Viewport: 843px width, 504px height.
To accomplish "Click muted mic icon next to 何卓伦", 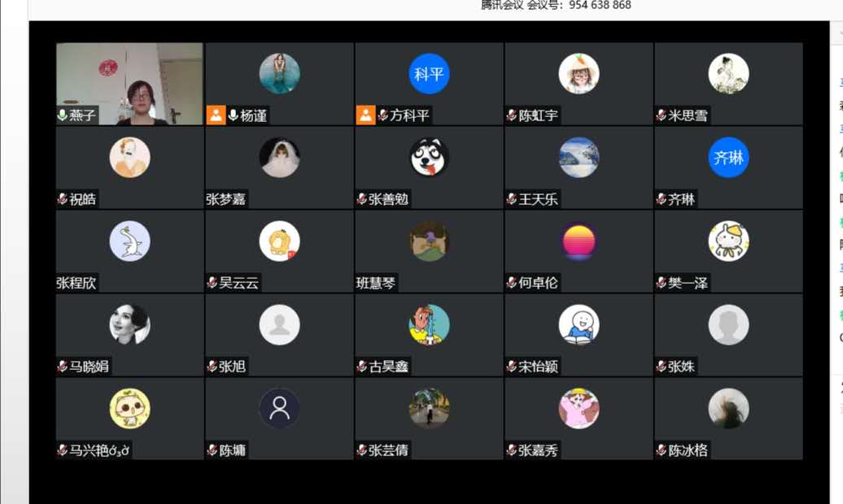I will tap(511, 283).
